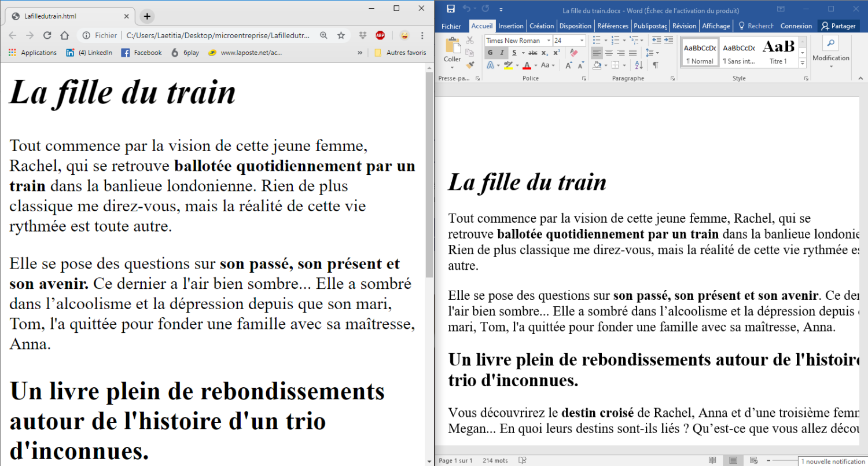Click the AdBlock Plus extension icon

click(380, 35)
